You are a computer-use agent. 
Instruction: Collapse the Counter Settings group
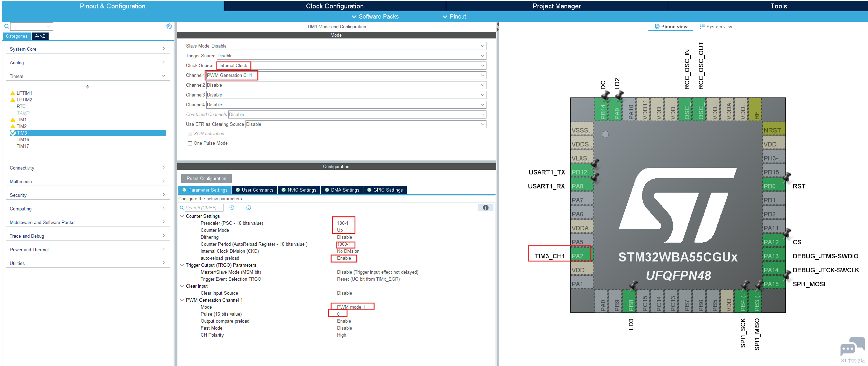coord(182,216)
